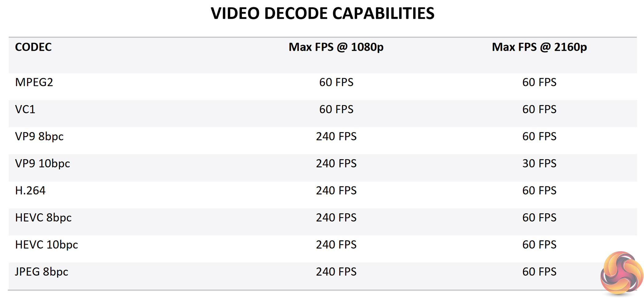
Task: Click the VP9 10bpc row label
Action: point(42,163)
